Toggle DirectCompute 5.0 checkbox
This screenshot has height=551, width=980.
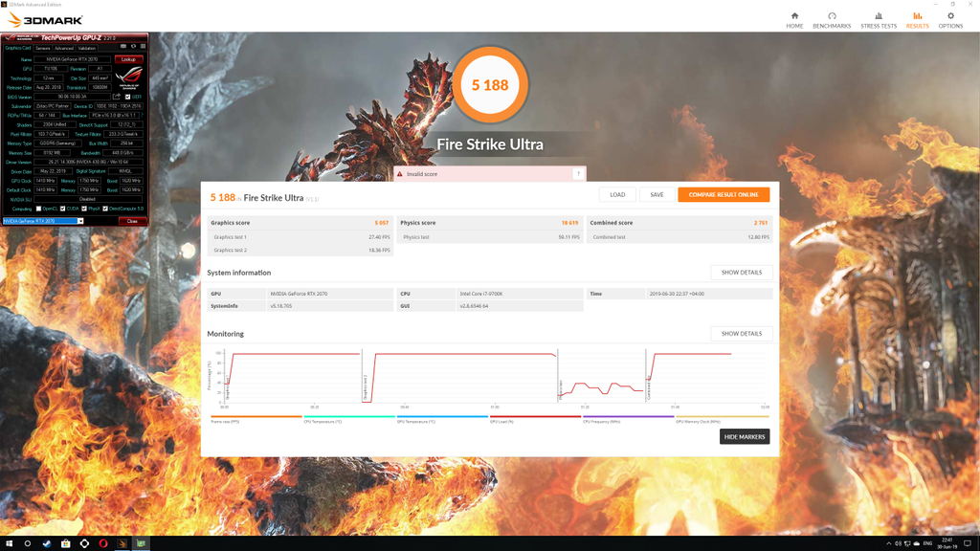pyautogui.click(x=105, y=209)
